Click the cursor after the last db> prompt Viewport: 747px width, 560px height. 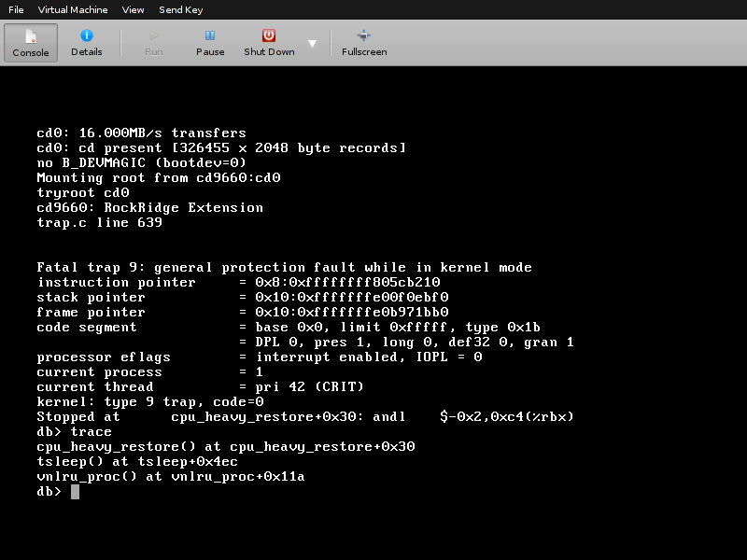pos(75,492)
